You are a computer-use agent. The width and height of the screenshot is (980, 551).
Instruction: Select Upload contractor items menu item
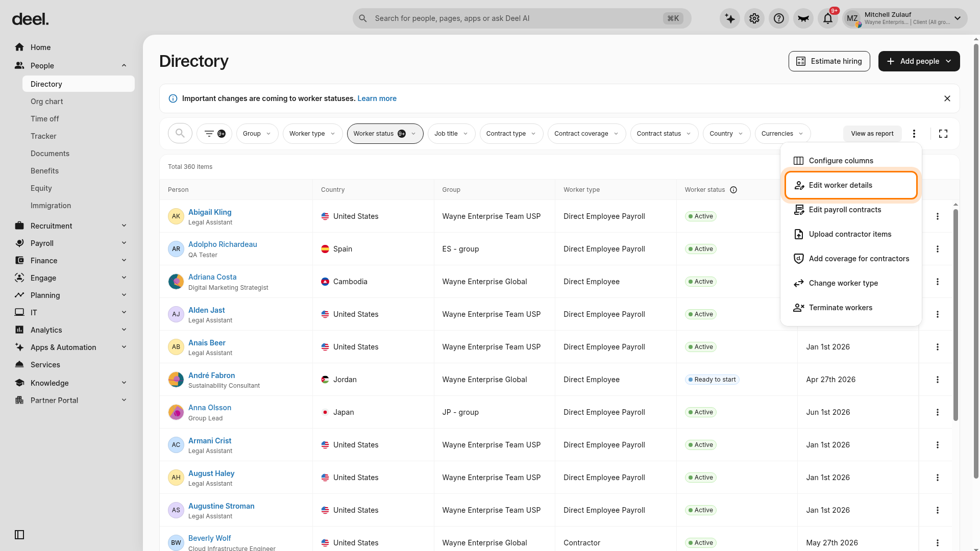851,234
